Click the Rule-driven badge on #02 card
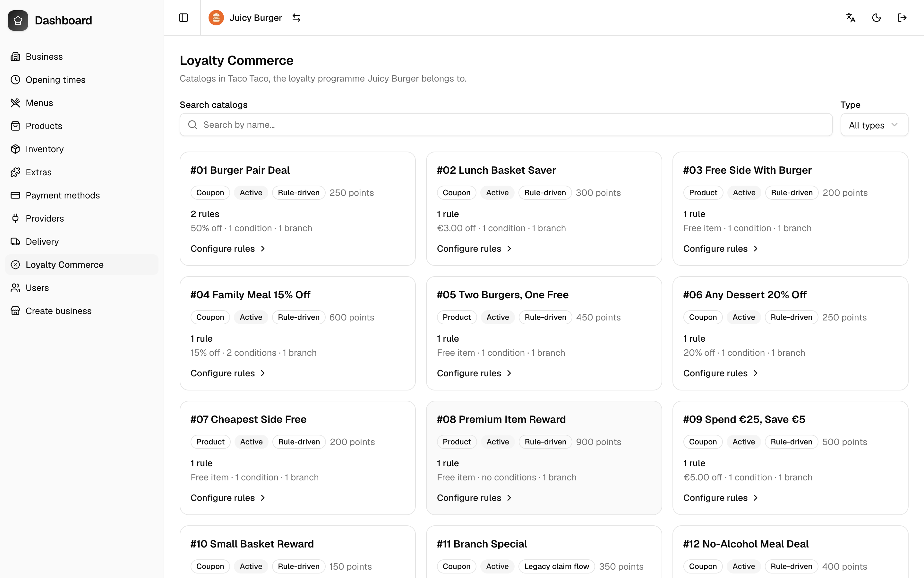Screen dimensions: 924x578 pos(545,193)
